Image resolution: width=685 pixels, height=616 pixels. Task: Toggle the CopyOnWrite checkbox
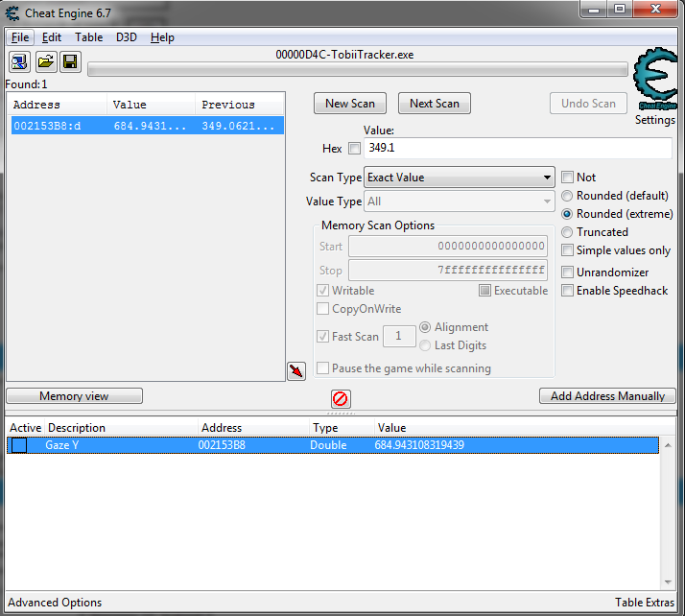[322, 309]
